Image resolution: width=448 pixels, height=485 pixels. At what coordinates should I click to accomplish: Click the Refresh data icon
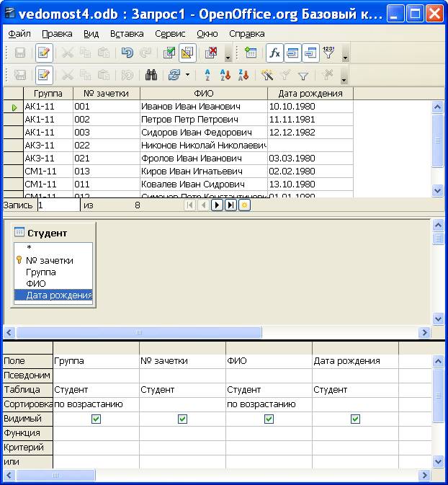174,75
